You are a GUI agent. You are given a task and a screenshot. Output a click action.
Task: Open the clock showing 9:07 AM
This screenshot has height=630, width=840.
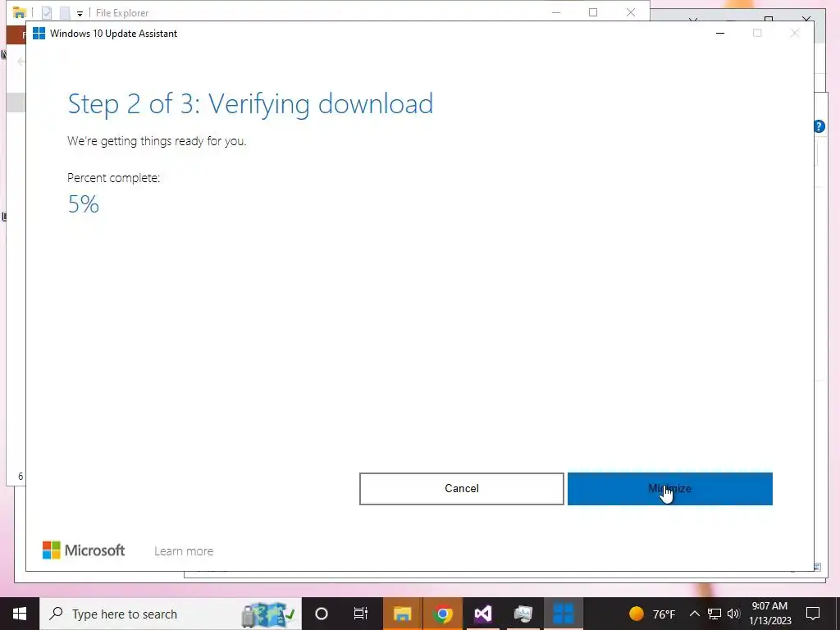[x=769, y=614]
